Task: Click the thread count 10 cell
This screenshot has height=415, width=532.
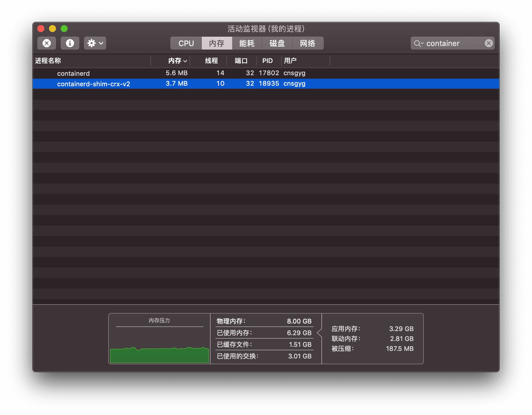Action: pyautogui.click(x=220, y=83)
